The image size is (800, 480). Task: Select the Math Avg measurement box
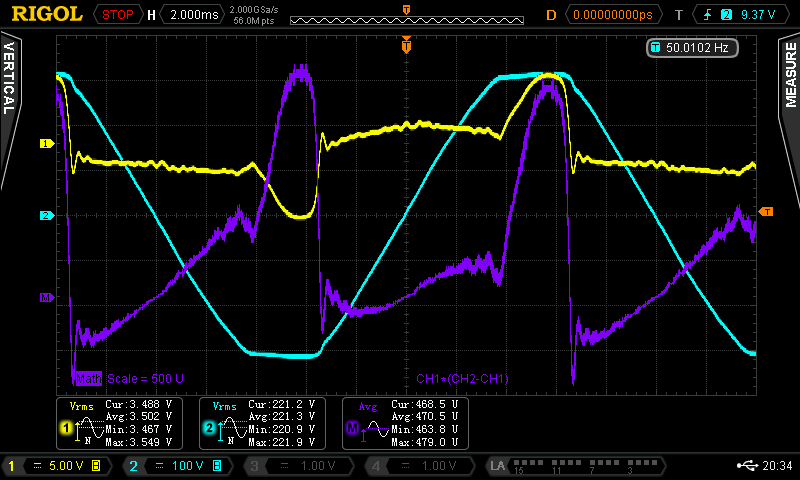[x=405, y=423]
